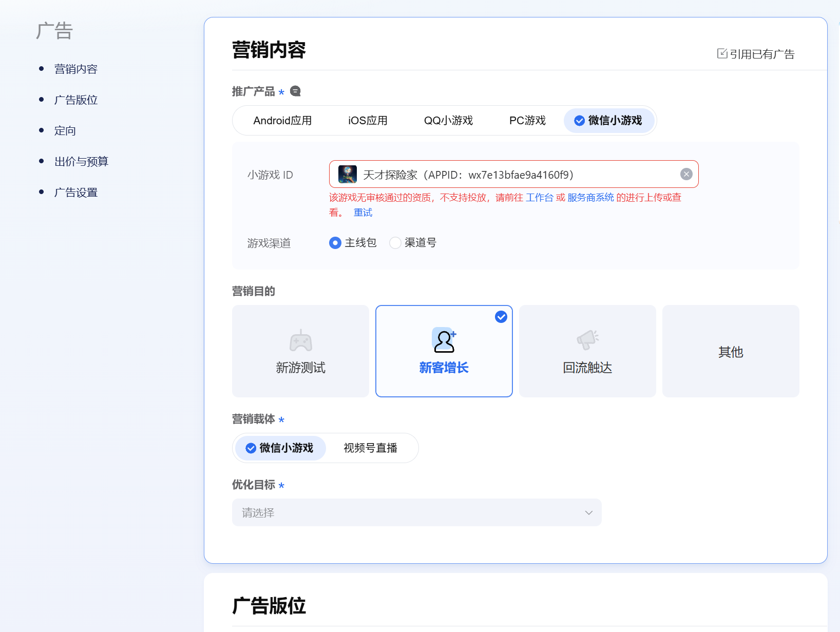840x632 pixels.
Task: Choose the 其他 marketing goal card
Action: click(731, 351)
